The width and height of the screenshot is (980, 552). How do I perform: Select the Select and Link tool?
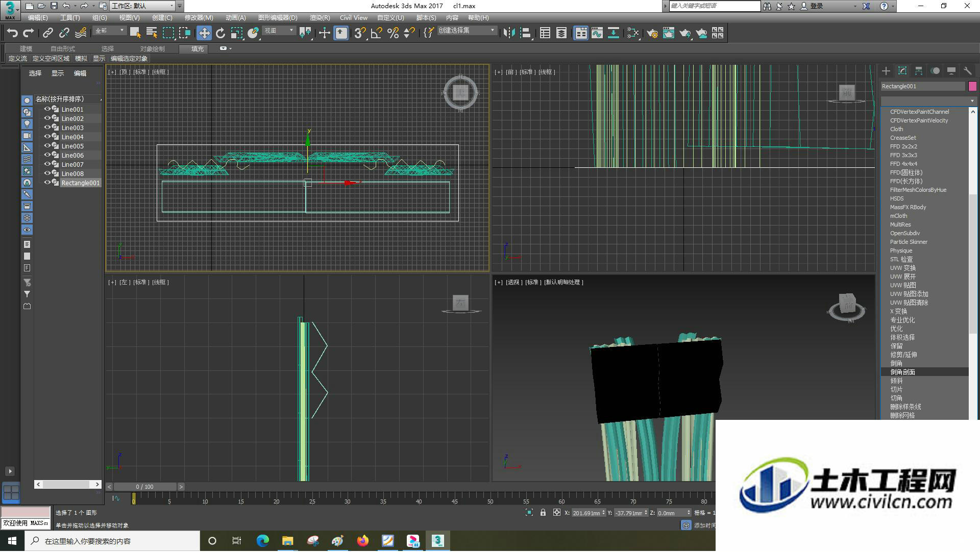coord(48,33)
